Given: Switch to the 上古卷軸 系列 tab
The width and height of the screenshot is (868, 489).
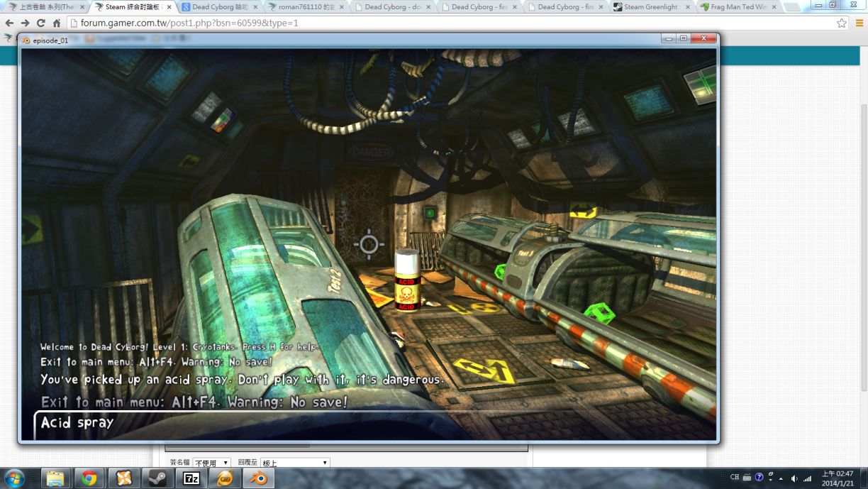Looking at the screenshot, I should pos(45,7).
